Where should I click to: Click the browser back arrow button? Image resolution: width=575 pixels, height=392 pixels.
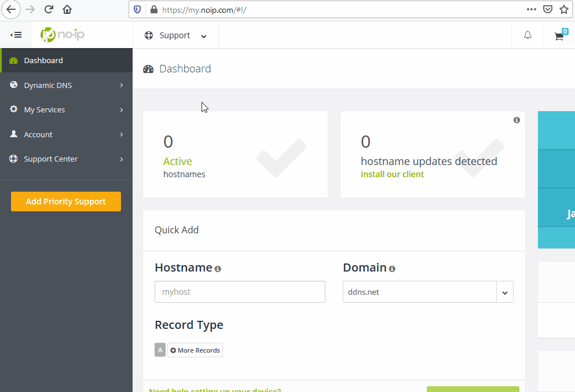[x=11, y=9]
